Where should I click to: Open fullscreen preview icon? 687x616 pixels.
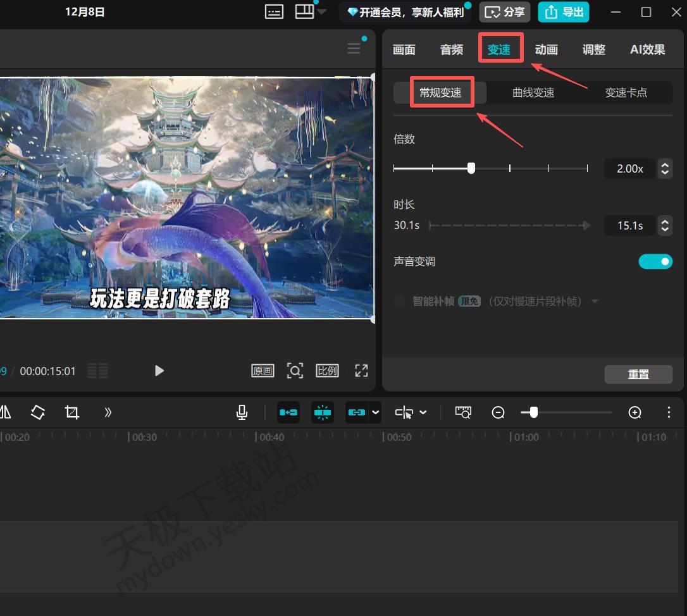[361, 371]
